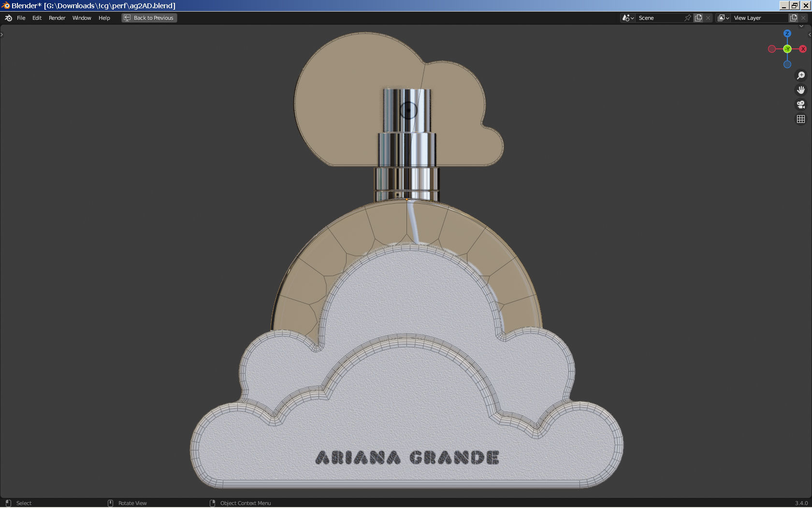Click the remove view layer X icon
This screenshot has height=508, width=812.
click(x=803, y=18)
